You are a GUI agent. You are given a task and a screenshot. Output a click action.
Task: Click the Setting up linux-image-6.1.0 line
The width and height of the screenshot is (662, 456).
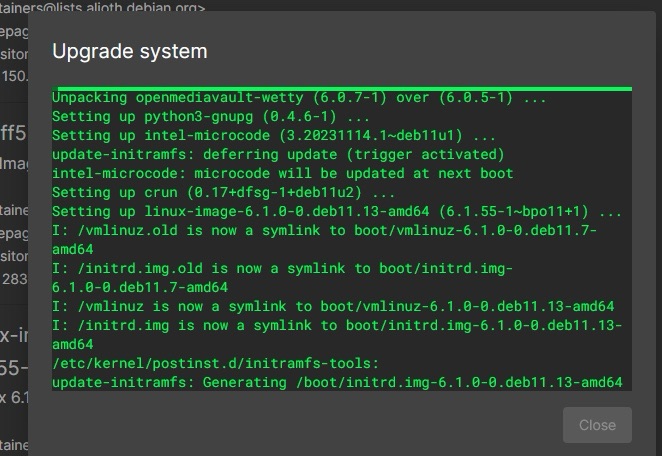click(x=336, y=211)
